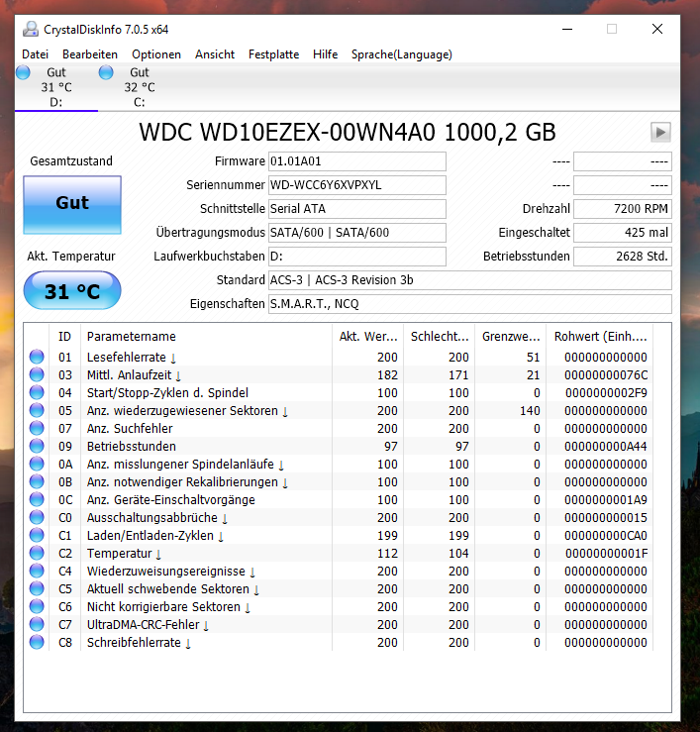This screenshot has width=700, height=732.
Task: Click status orb for notwendiger Rekalibrierungen row
Action: [37, 481]
